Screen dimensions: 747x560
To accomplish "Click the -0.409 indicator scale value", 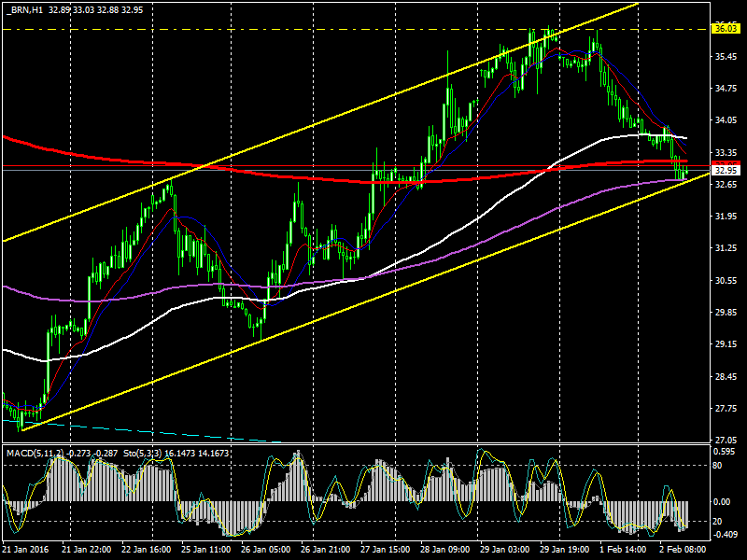I will (725, 535).
